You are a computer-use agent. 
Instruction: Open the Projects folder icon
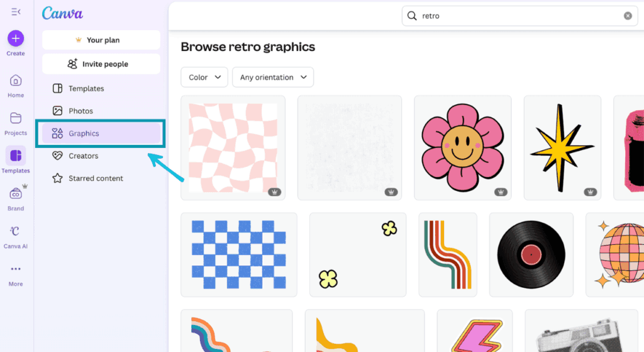[16, 118]
